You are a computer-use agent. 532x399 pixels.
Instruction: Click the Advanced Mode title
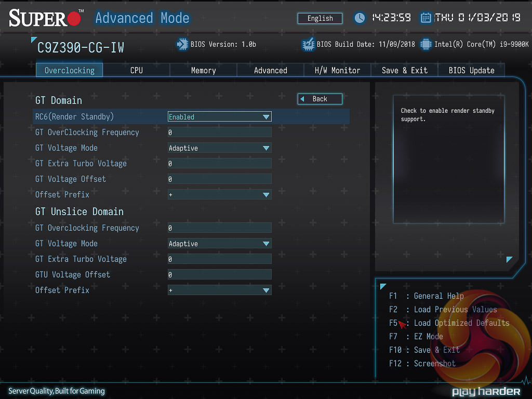click(142, 18)
